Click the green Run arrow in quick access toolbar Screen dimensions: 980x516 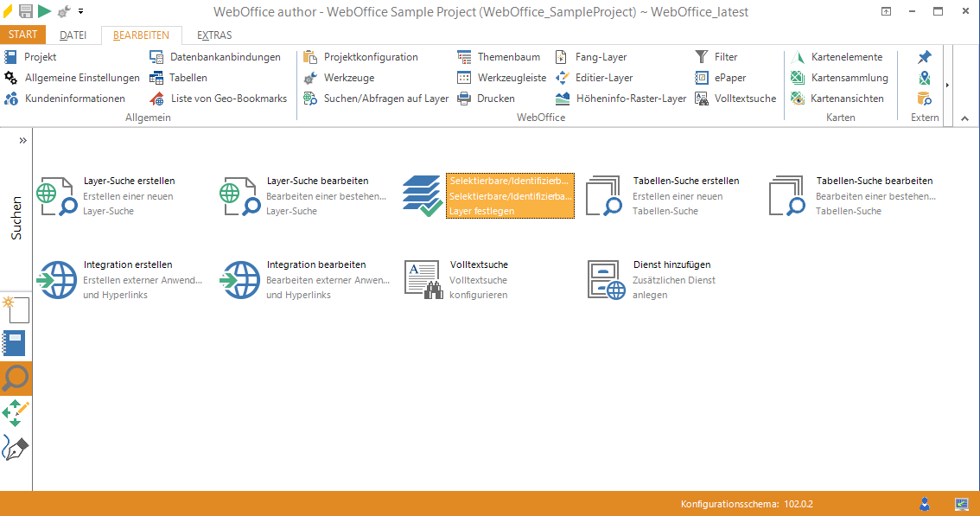click(44, 11)
